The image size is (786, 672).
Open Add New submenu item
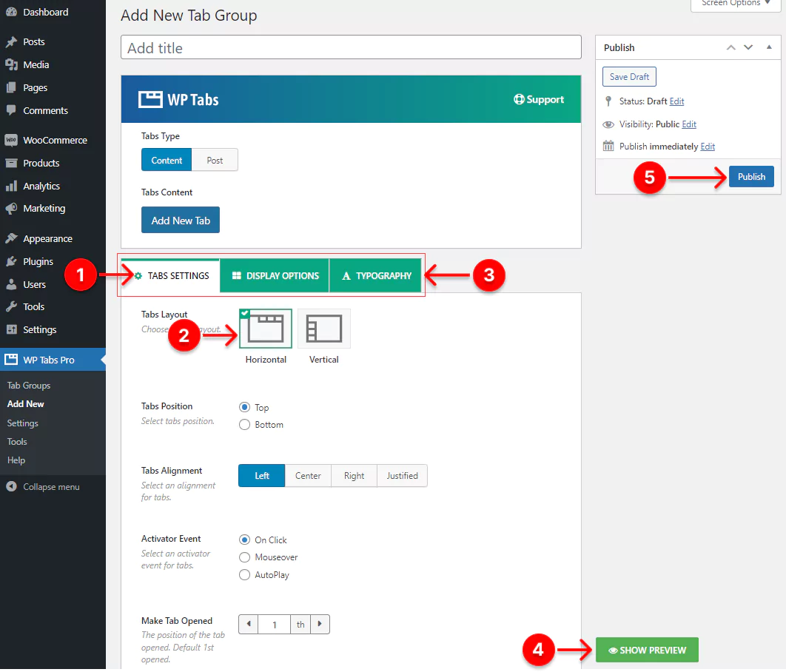pos(26,404)
